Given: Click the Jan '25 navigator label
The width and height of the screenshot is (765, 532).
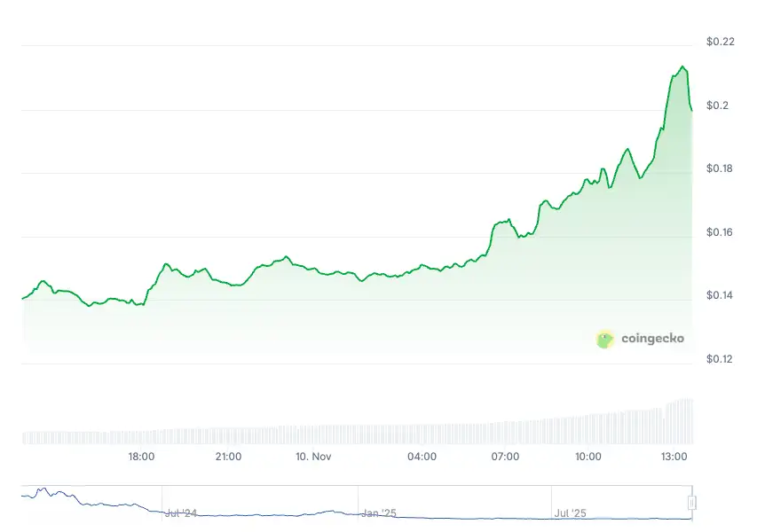Looking at the screenshot, I should tap(380, 513).
